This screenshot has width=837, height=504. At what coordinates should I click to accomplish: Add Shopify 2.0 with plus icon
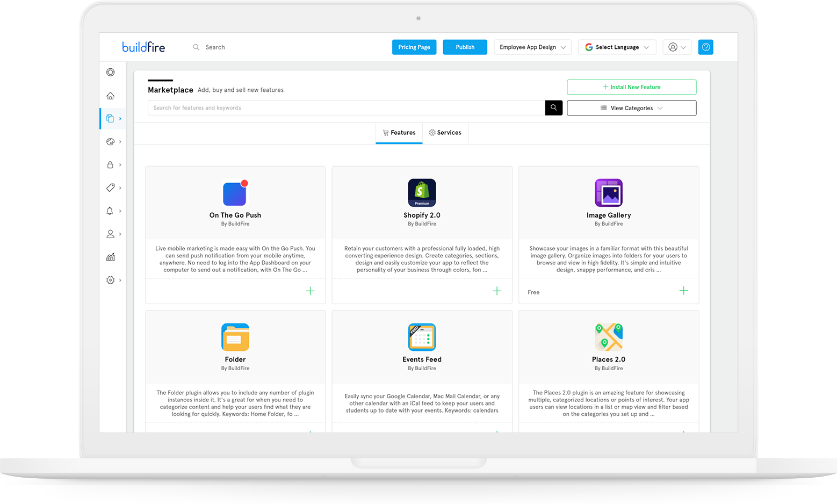click(497, 291)
